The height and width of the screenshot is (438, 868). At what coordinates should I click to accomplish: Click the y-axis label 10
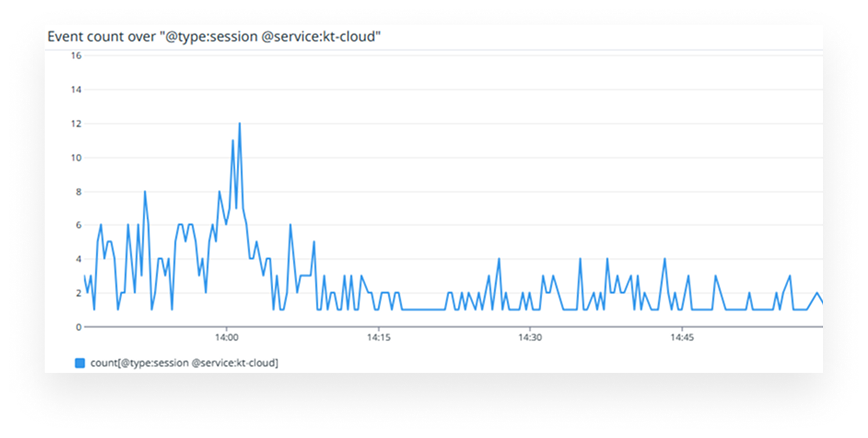coord(75,158)
